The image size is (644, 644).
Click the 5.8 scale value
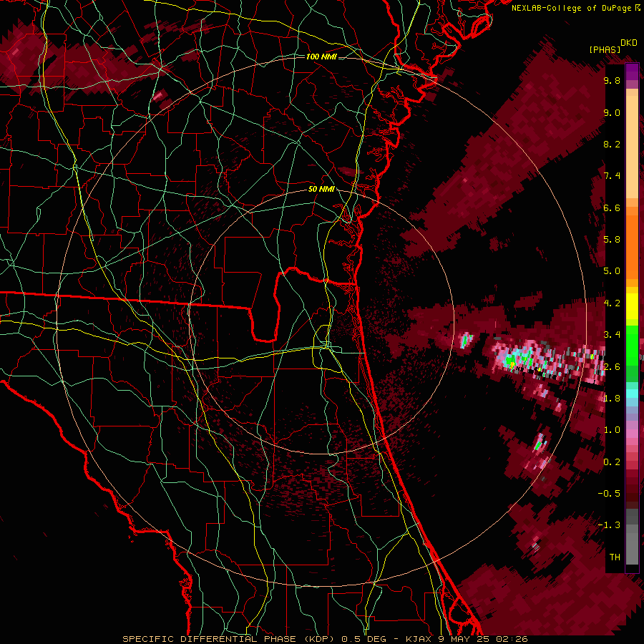[x=612, y=240]
